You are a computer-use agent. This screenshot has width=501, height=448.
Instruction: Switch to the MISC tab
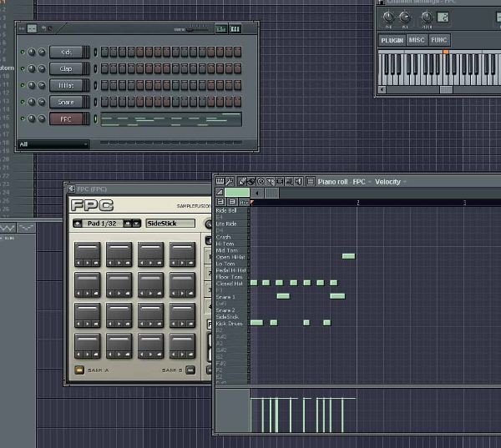pos(417,40)
